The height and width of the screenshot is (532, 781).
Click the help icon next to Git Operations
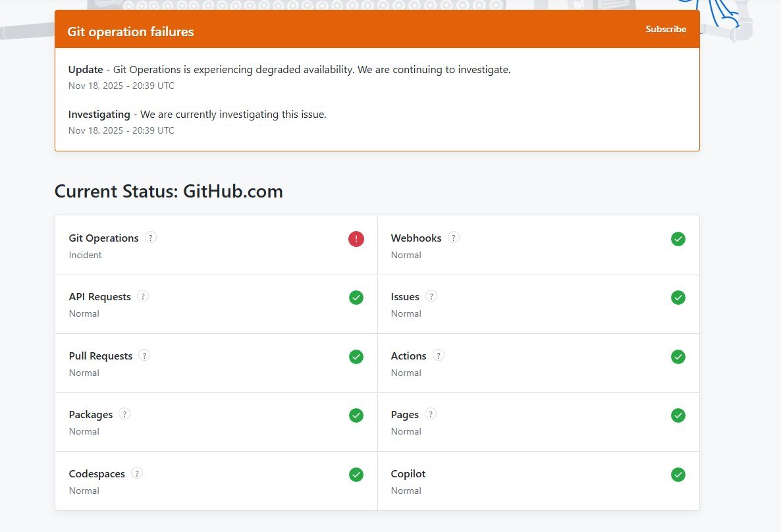click(x=151, y=238)
